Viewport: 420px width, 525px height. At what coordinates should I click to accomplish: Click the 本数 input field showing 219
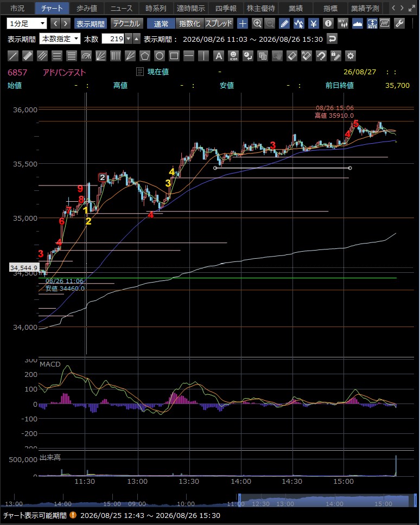click(x=113, y=39)
